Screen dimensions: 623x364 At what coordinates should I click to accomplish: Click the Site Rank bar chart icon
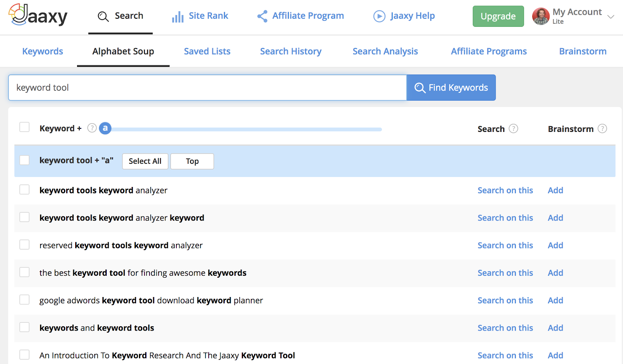[178, 16]
